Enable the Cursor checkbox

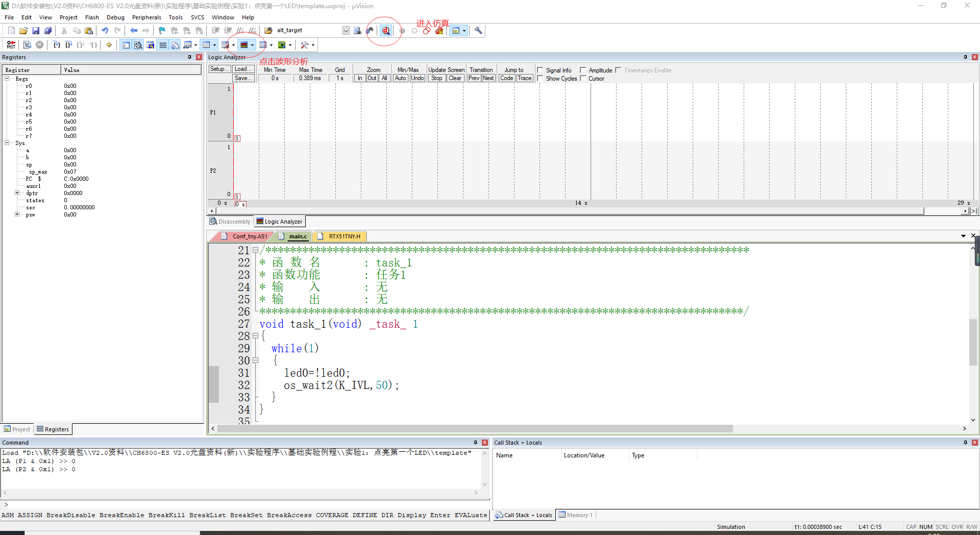click(583, 79)
